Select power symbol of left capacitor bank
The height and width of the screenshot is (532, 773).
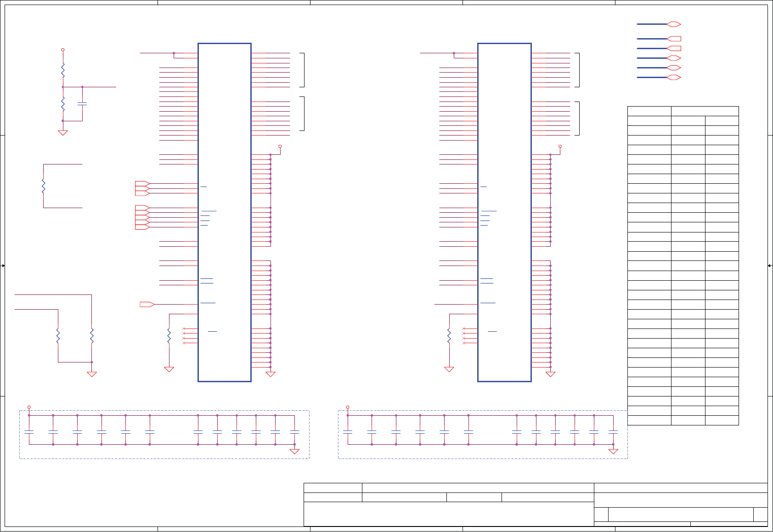(x=29, y=407)
